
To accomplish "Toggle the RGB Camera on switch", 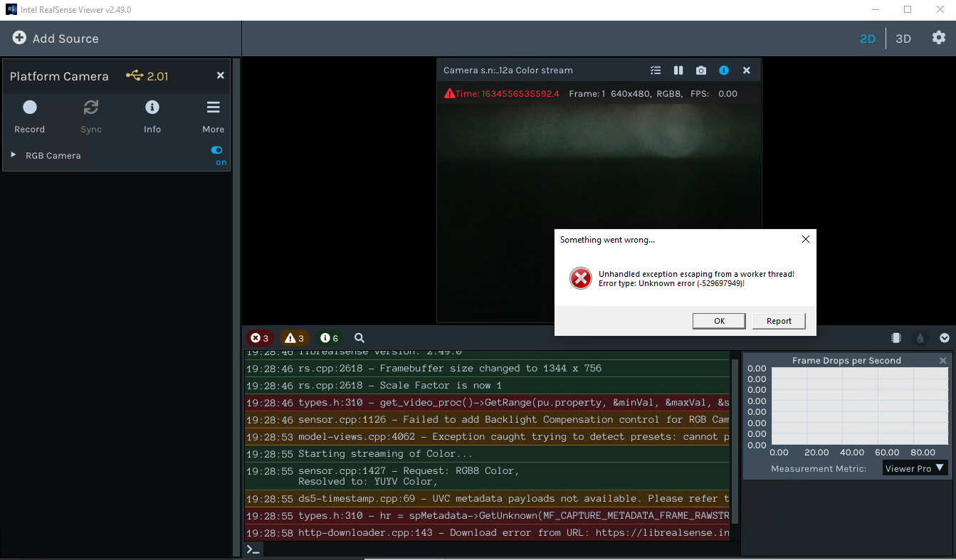I will click(216, 150).
